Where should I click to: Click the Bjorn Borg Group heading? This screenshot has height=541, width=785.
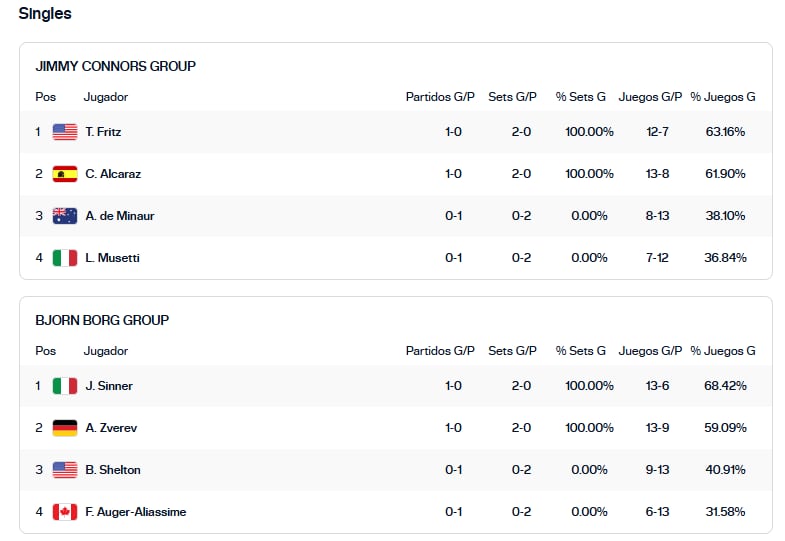pyautogui.click(x=102, y=320)
